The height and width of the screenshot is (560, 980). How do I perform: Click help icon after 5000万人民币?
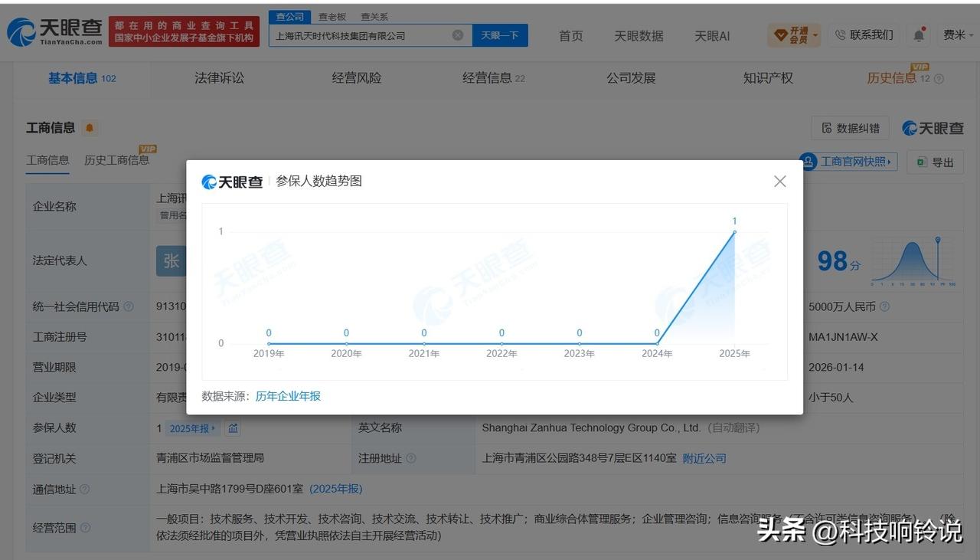(x=884, y=306)
